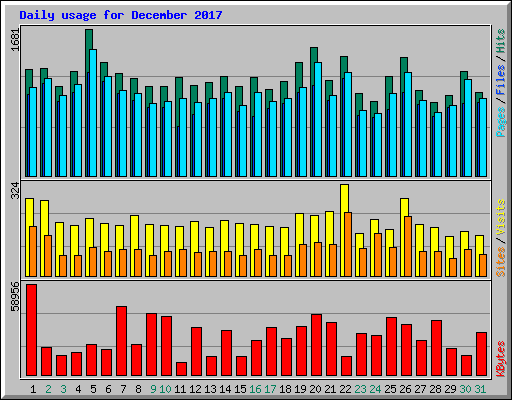Click the cyan pages bar for day 20
Image resolution: width=512 pixels, height=400 pixels.
pos(318,119)
